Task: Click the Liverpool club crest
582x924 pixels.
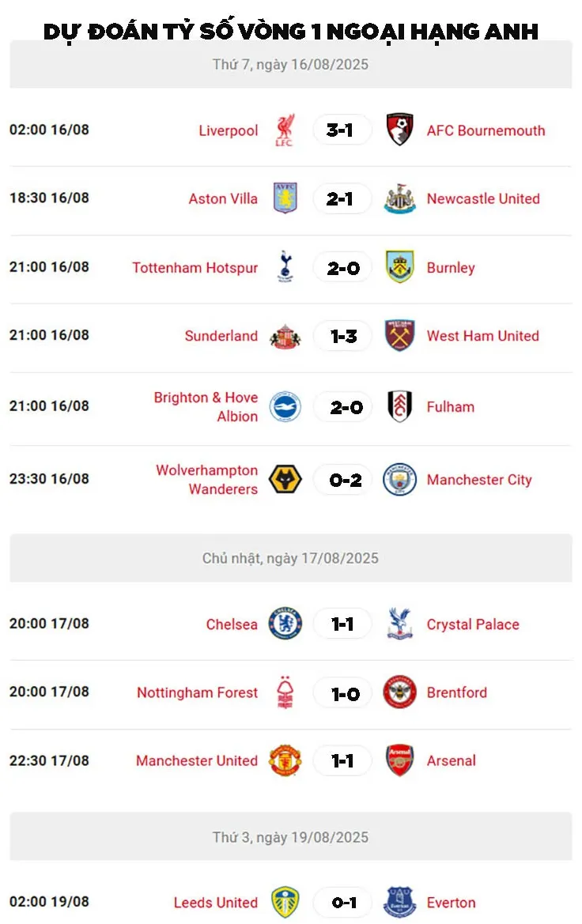Action: click(285, 130)
